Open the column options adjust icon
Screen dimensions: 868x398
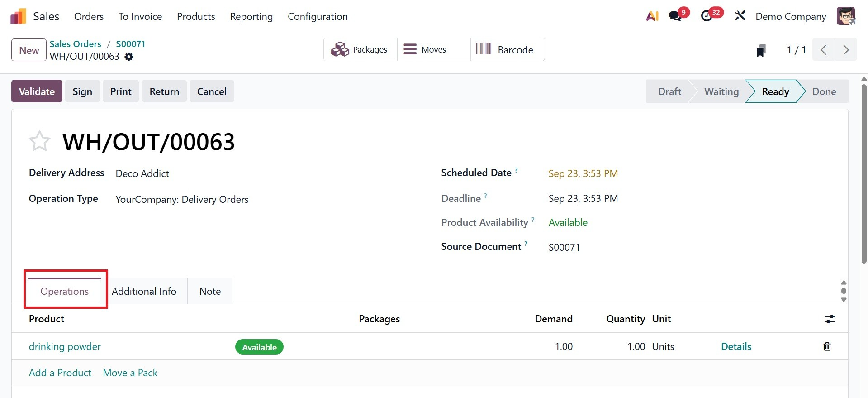(x=830, y=319)
